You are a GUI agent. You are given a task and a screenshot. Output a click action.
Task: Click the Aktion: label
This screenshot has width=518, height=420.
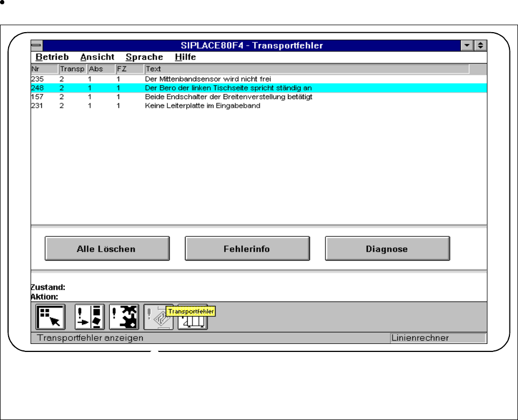(45, 297)
